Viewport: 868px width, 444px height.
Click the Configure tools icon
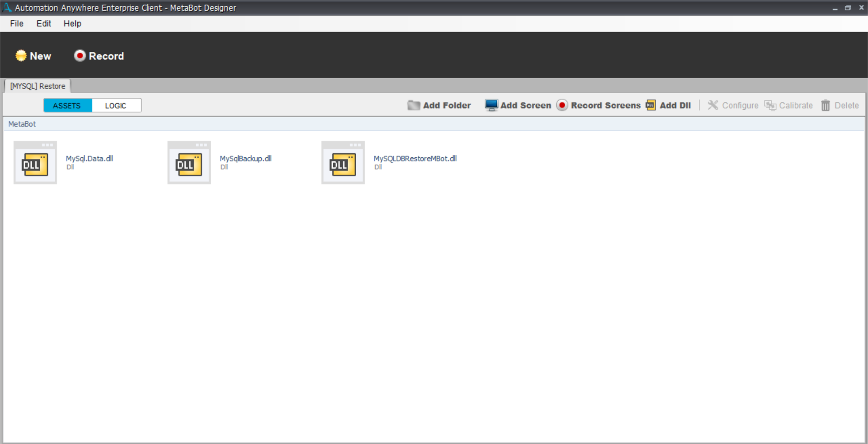[713, 105]
